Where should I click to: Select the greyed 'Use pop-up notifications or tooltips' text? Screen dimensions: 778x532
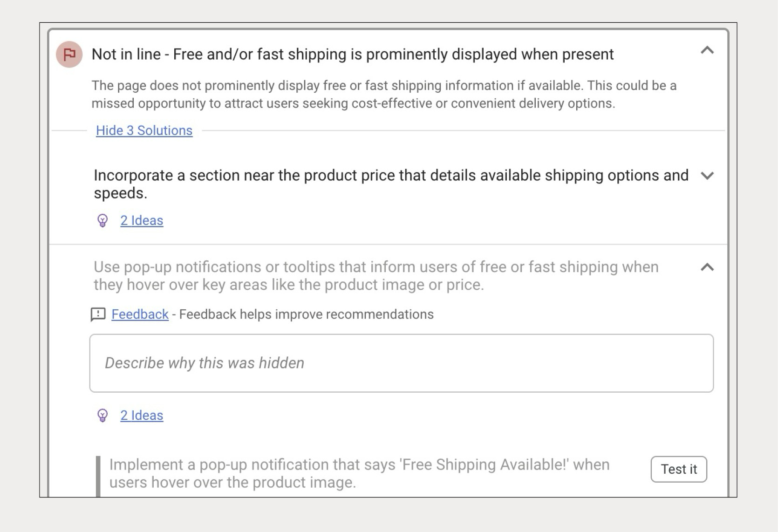(x=376, y=276)
